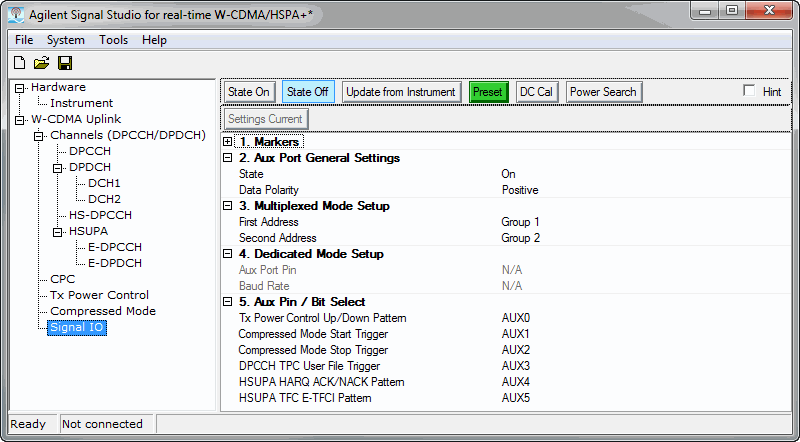Click the AUX1 value for Compressed Mode Start Trigger
Image resolution: width=800 pixels, height=442 pixels.
click(516, 334)
